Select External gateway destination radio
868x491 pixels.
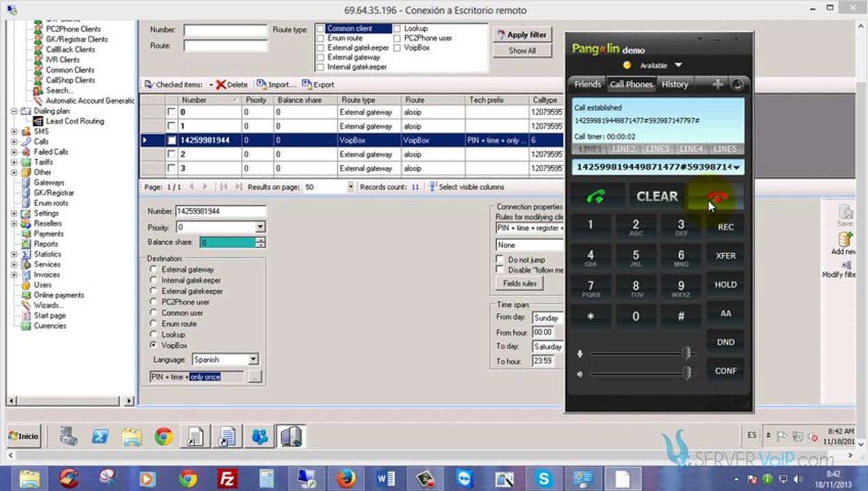click(154, 269)
